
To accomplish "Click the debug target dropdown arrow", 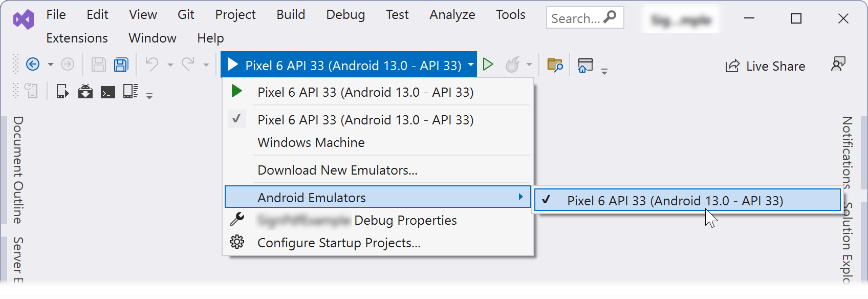I will (470, 65).
